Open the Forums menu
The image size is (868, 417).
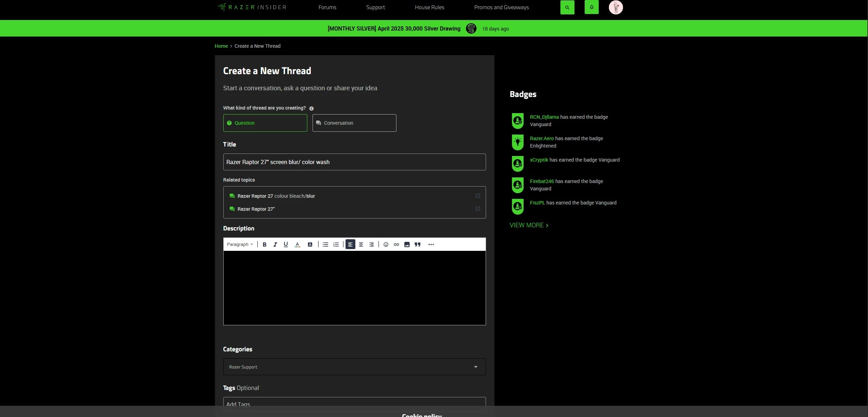tap(327, 7)
